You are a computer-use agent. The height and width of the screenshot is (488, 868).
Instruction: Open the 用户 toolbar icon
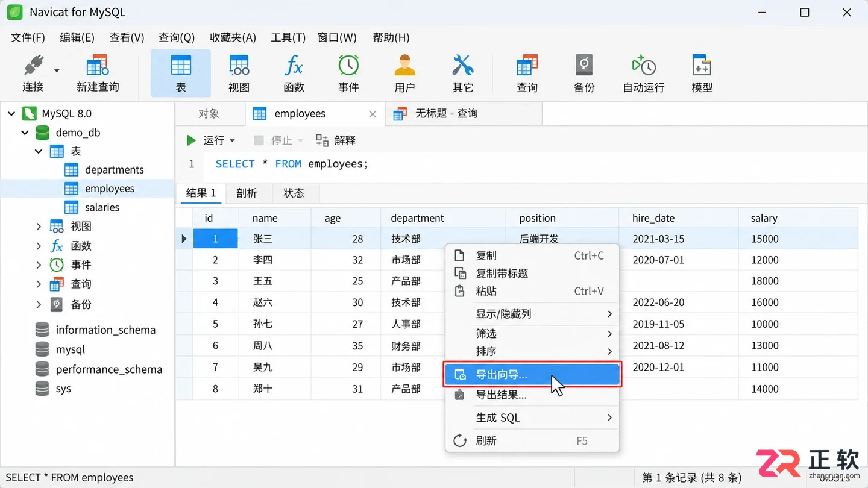404,74
